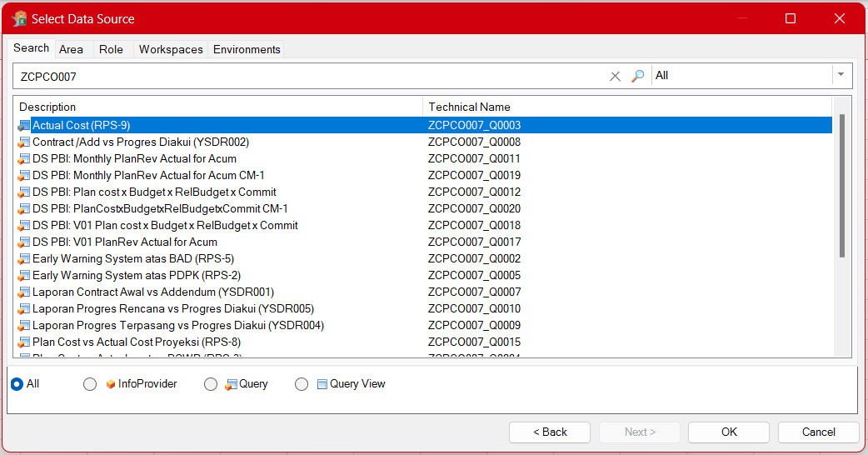Select the All radio button
This screenshot has height=455, width=868.
click(x=17, y=384)
